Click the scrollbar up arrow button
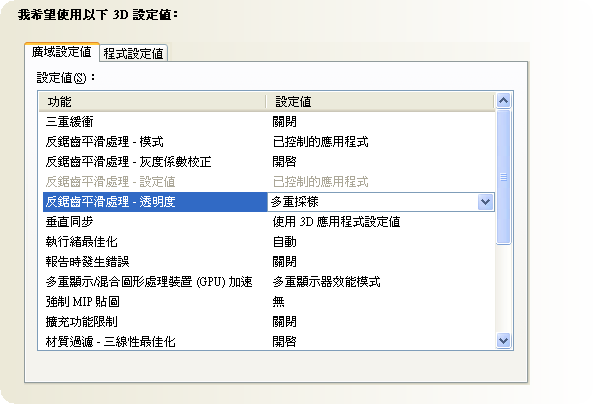The image size is (594, 405). 503,100
